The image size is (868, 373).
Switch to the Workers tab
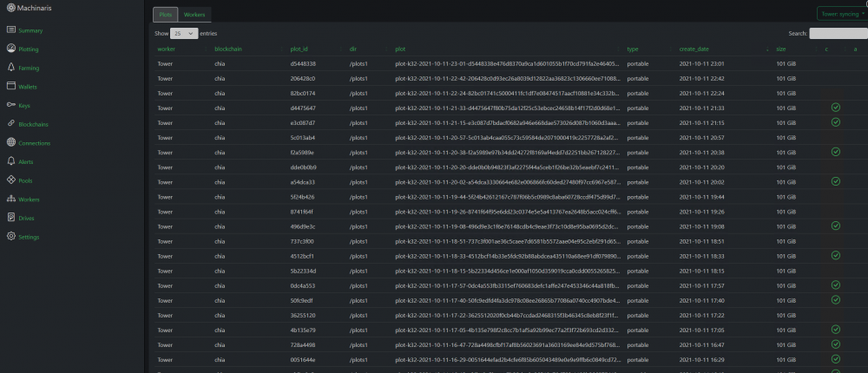194,15
